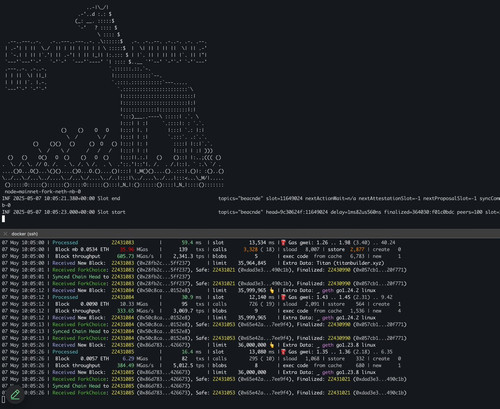Viewport: 500px width, 409px height.
Task: Click the text 'node=mainnet-fork-neth-nb-0'
Action: (43, 192)
